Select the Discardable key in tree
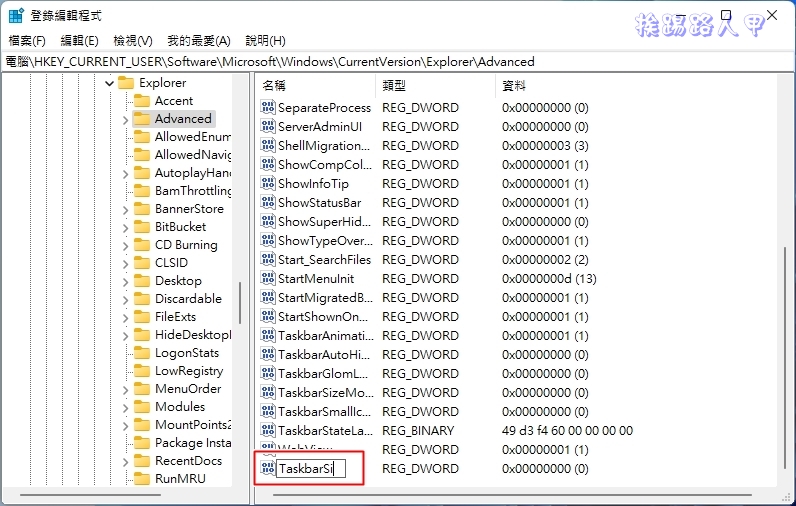 pyautogui.click(x=188, y=299)
